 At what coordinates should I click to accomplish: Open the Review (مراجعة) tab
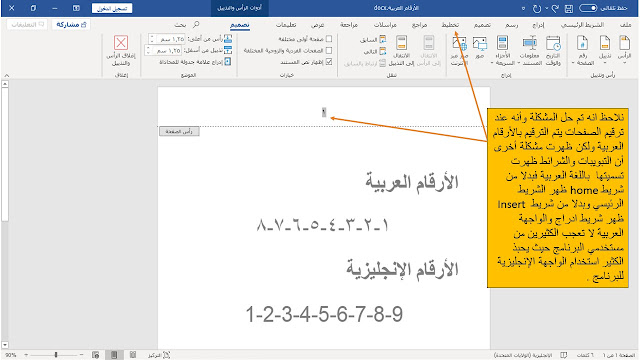point(349,25)
